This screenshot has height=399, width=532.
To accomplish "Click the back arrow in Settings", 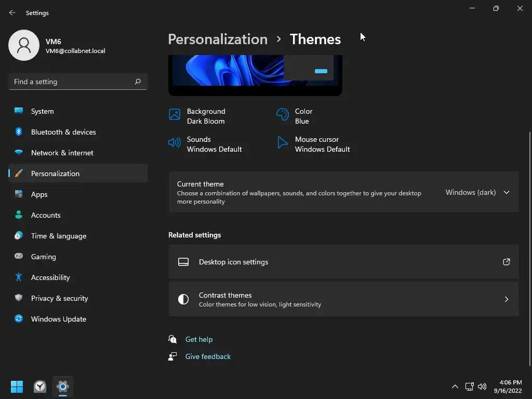I will click(12, 13).
